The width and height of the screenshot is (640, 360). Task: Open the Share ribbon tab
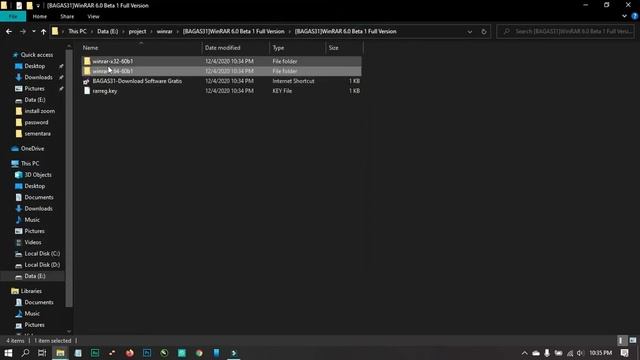point(67,16)
